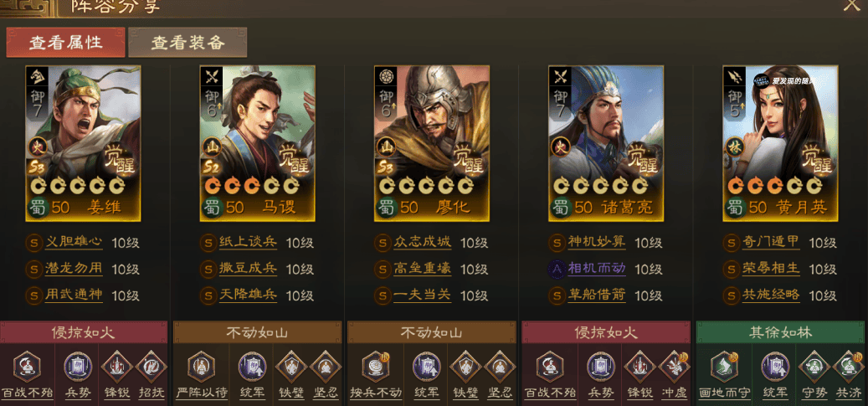Select the 画地而守 icon under 黄月英
This screenshot has width=868, height=406.
[x=724, y=367]
